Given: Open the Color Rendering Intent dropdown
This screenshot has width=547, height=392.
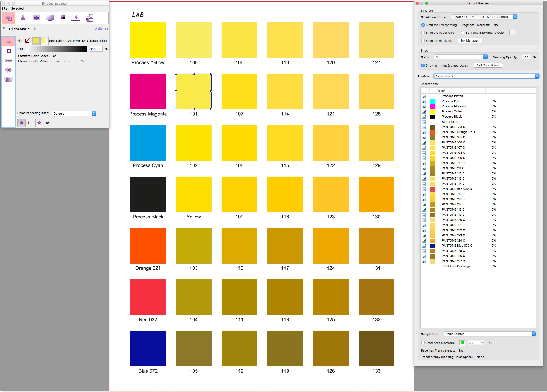Looking at the screenshot, I should pyautogui.click(x=74, y=113).
